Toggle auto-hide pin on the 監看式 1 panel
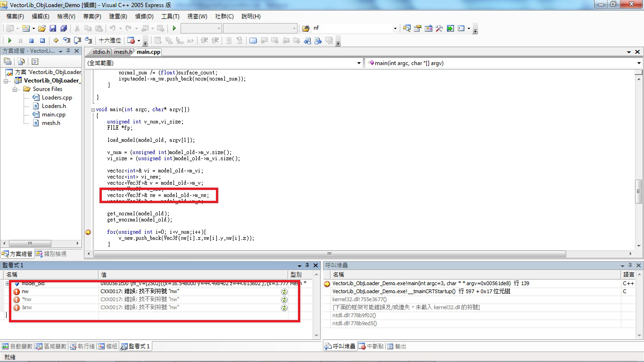 coord(307,265)
